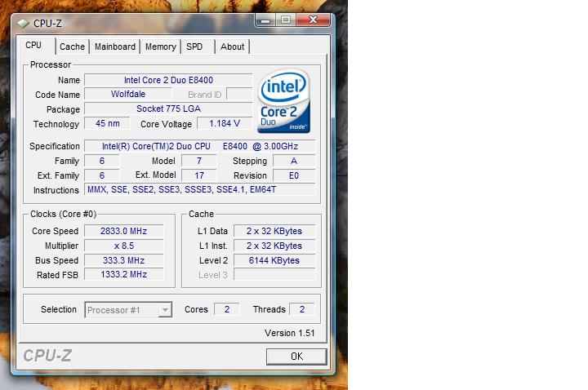
Task: Click the empty Brand ID field
Action: pos(239,94)
